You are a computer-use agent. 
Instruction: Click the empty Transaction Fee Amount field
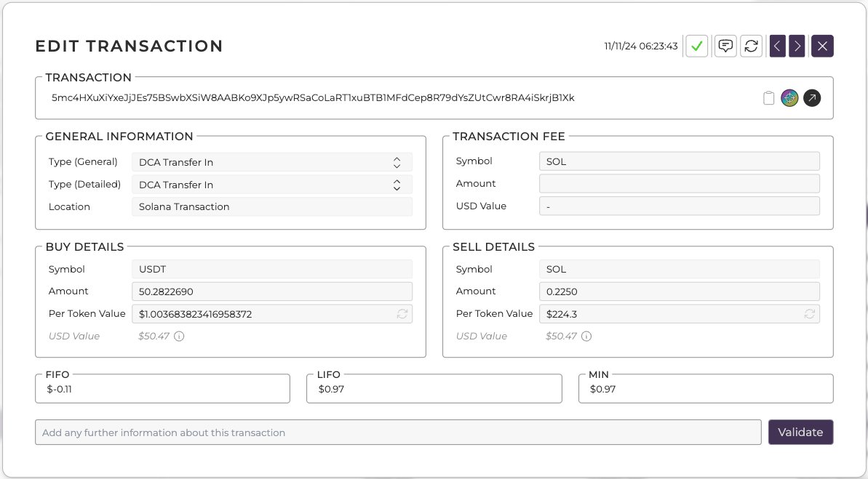(680, 184)
